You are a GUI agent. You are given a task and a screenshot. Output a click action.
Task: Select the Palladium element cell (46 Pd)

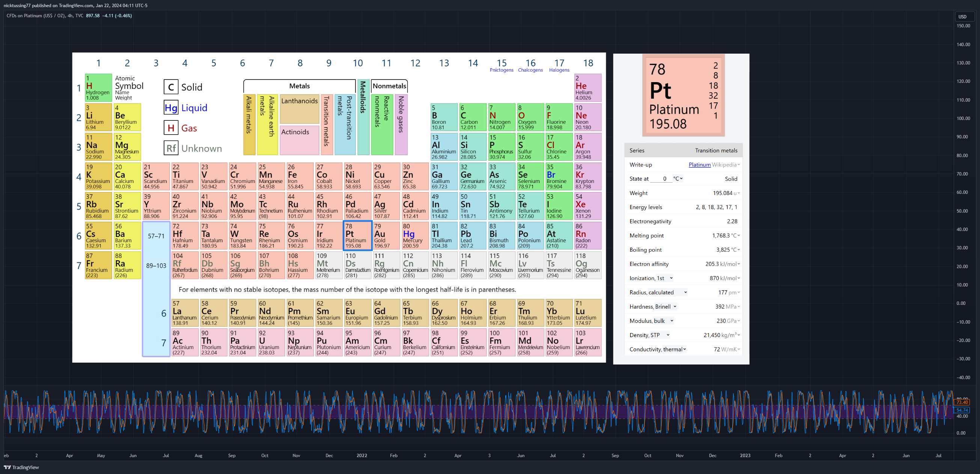[357, 206]
